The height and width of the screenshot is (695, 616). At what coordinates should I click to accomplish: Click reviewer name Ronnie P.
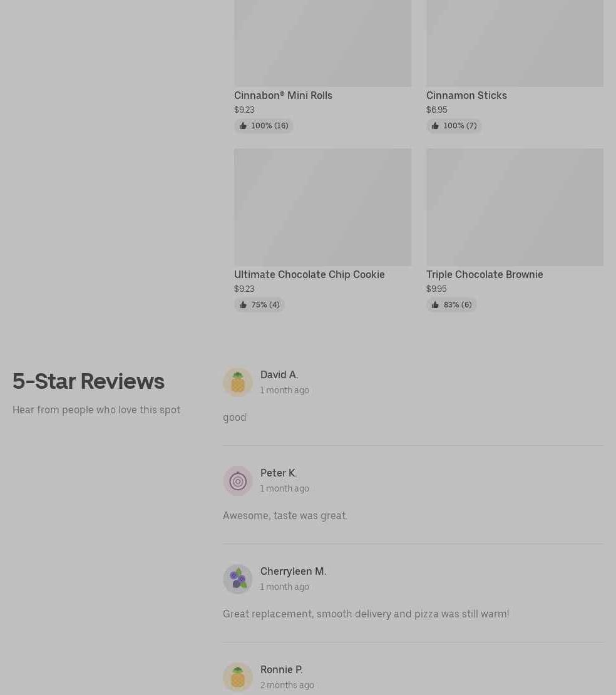click(x=282, y=669)
